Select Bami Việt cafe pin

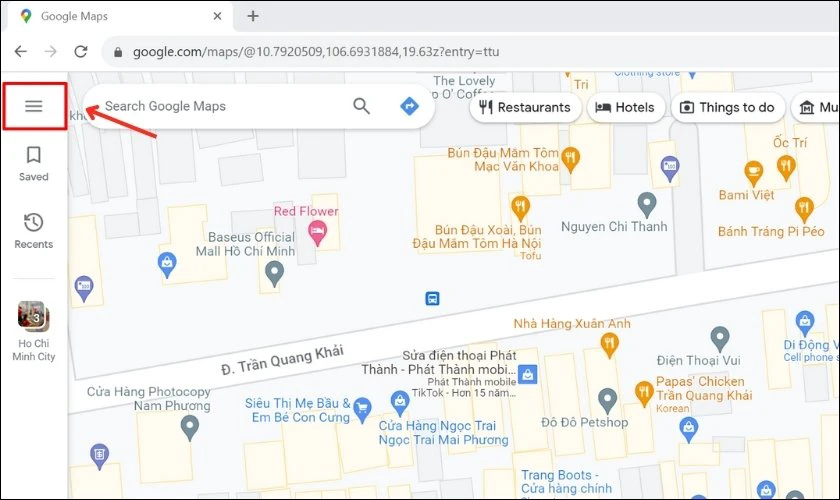click(x=754, y=174)
